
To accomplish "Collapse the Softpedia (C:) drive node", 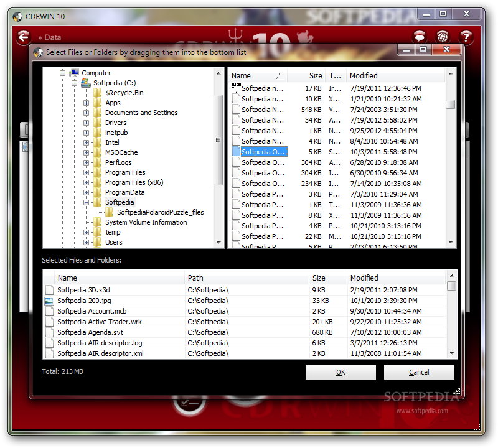I will coord(74,83).
